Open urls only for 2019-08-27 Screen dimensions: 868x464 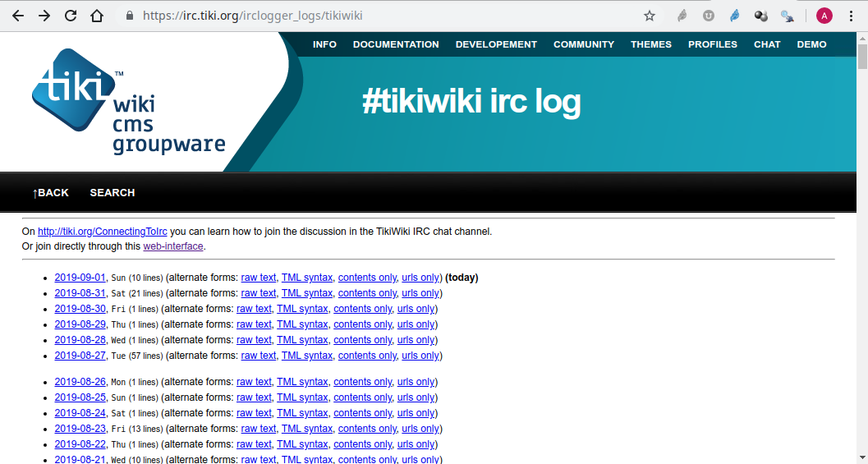click(420, 355)
